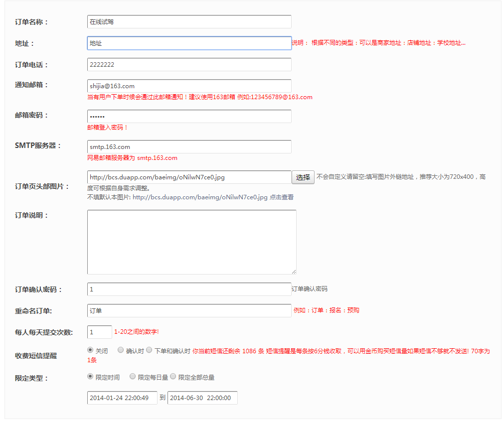The image size is (504, 421).
Task: Choose 下单和确认时 SMS reminder radio
Action: pos(149,350)
